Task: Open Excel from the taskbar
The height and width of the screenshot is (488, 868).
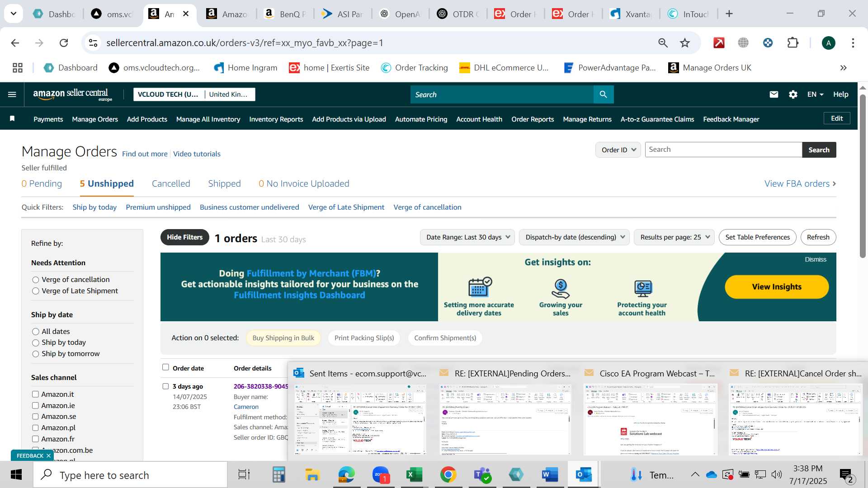Action: pos(414,475)
